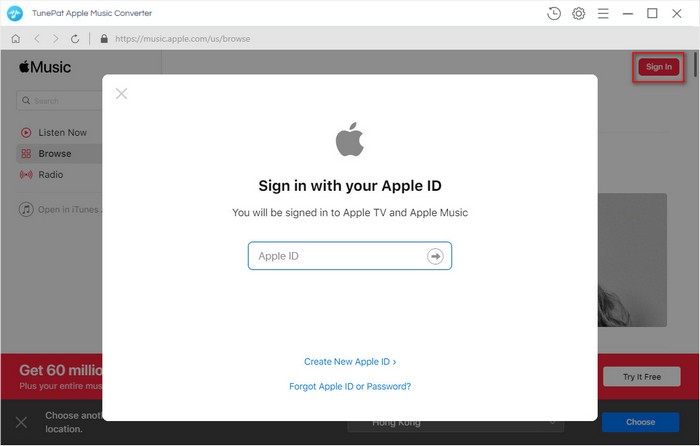Select Browse in sidebar

(59, 154)
